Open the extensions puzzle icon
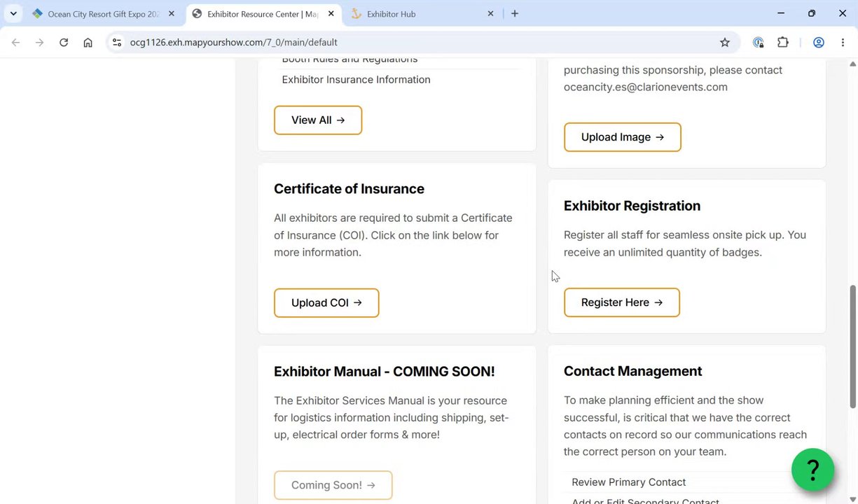Image resolution: width=858 pixels, height=504 pixels. pyautogui.click(x=783, y=43)
